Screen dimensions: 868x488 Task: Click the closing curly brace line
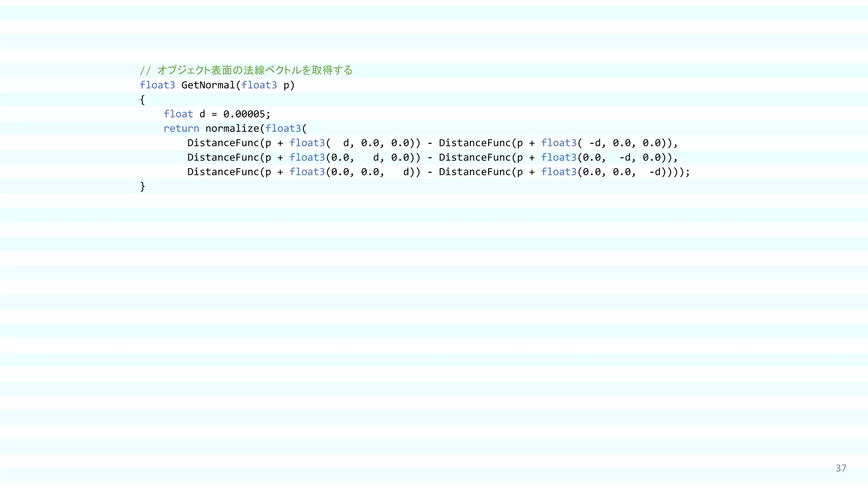click(142, 186)
